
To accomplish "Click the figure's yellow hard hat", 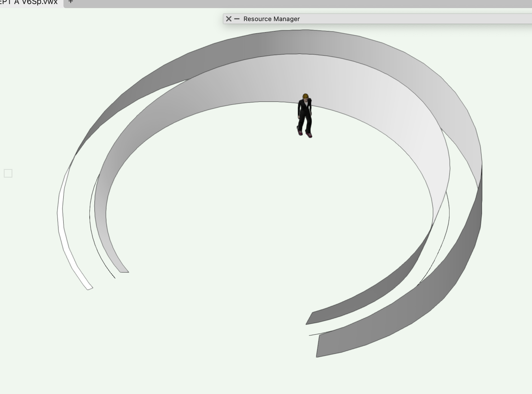I will coord(305,96).
